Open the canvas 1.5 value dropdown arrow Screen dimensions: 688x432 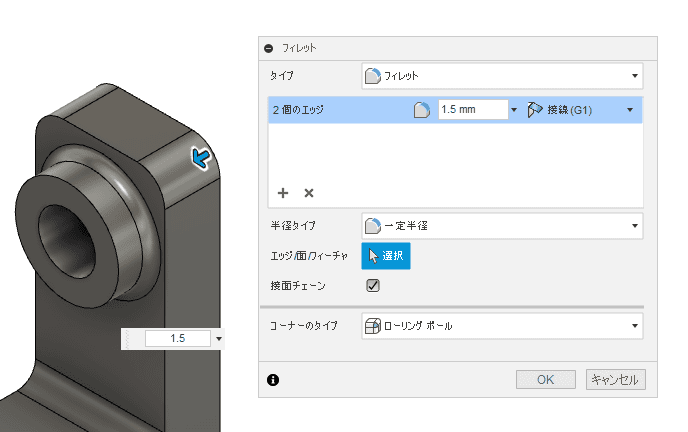[x=219, y=339]
